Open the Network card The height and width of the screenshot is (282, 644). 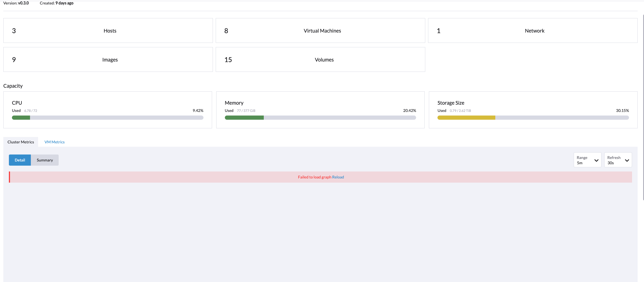click(x=533, y=31)
